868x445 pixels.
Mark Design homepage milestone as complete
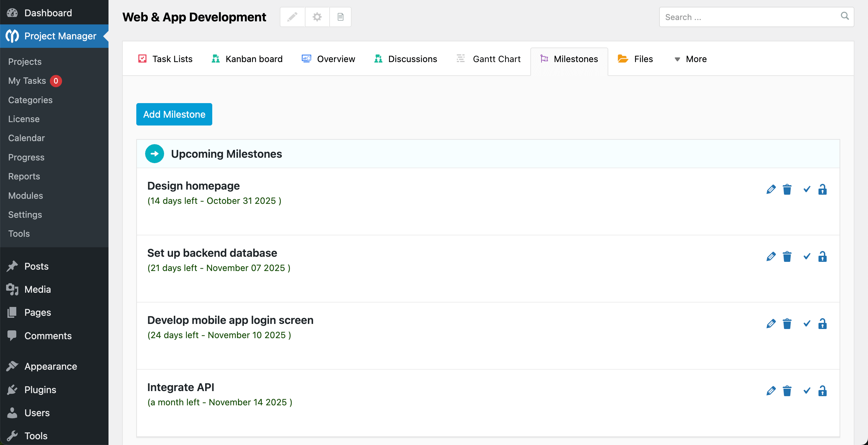807,189
